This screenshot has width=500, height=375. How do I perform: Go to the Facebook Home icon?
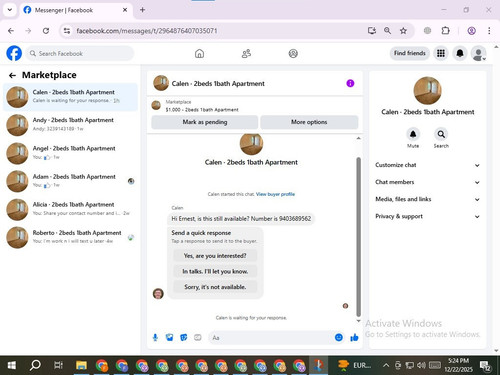coord(199,53)
